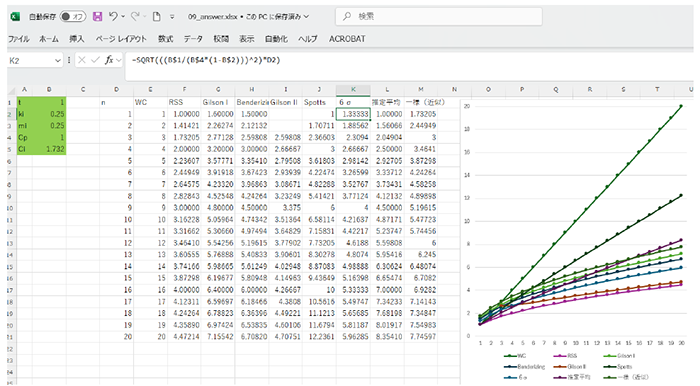Click header cell Gilson I

pos(218,102)
